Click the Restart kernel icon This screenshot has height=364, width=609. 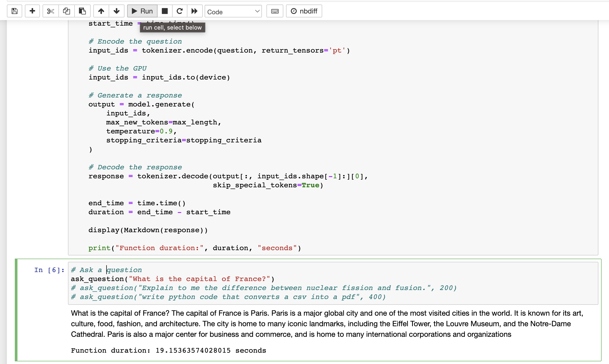(x=179, y=11)
